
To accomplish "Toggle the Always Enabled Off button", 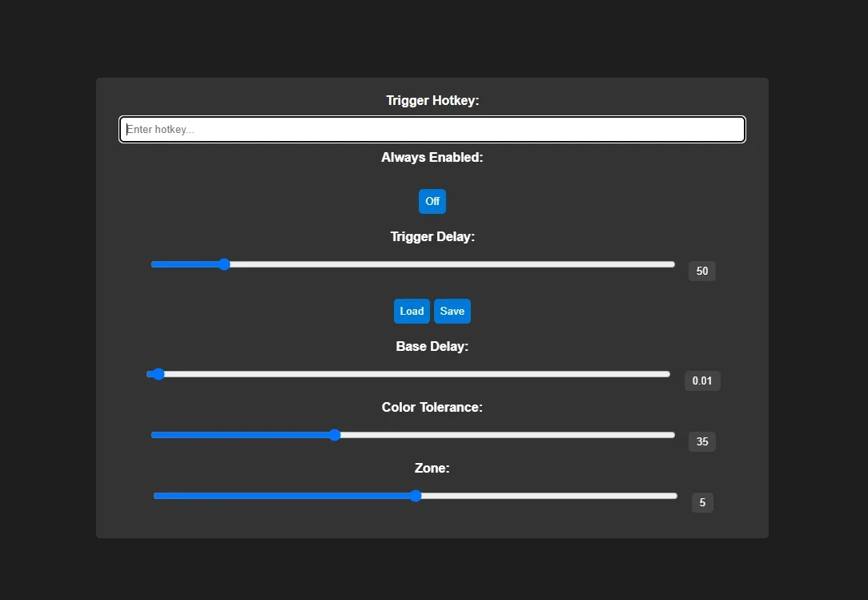I will pos(432,201).
